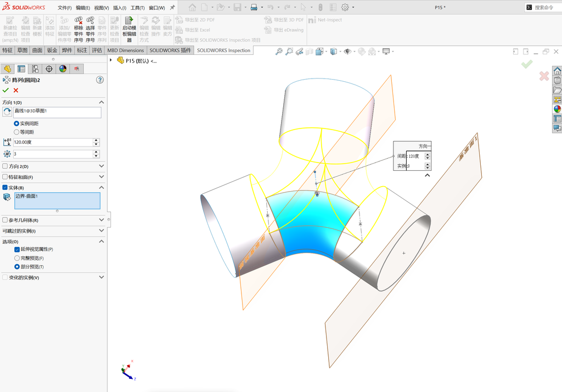
Task: Click the 120.00度 angle input field
Action: 53,142
